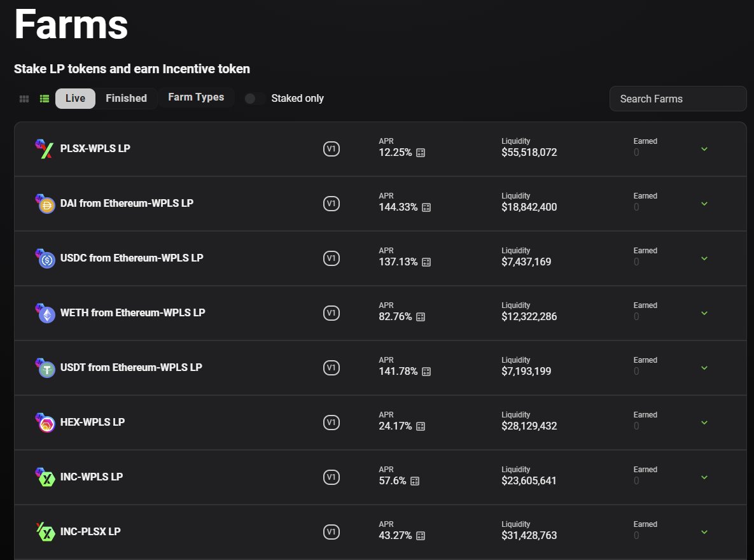Open APR calculator for HEX-WPLS LP
Screen dimensions: 754x560
(x=421, y=426)
